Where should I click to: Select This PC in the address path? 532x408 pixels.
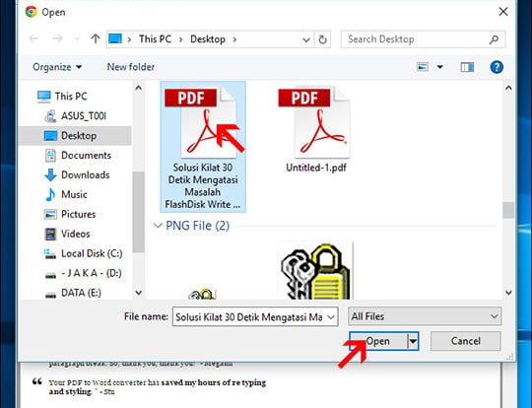pyautogui.click(x=155, y=39)
